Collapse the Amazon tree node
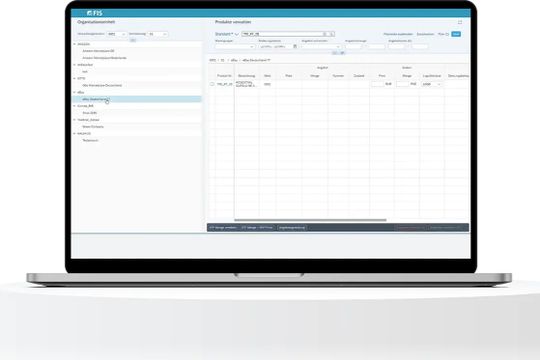This screenshot has height=360, width=540. pos(74,44)
